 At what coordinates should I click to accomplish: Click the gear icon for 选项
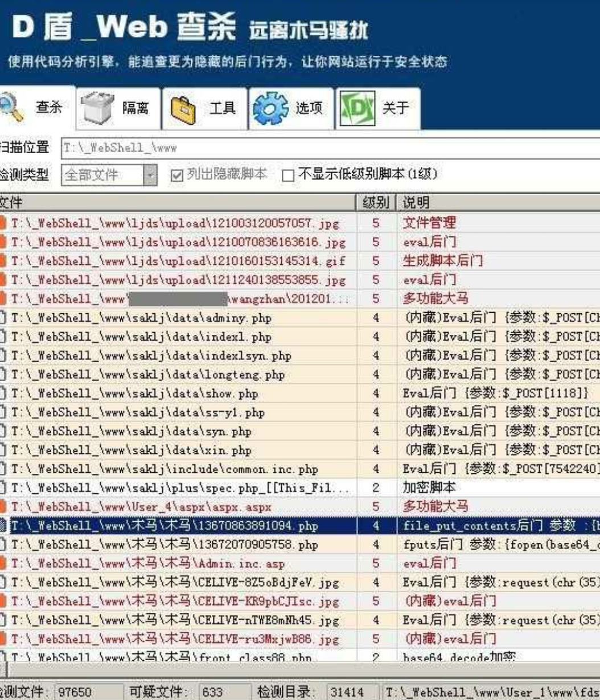click(269, 108)
